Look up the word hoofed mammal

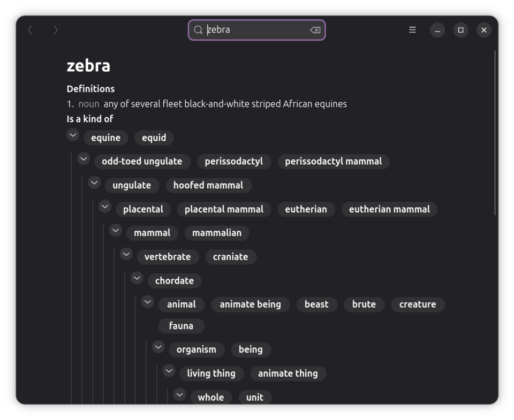pyautogui.click(x=208, y=186)
